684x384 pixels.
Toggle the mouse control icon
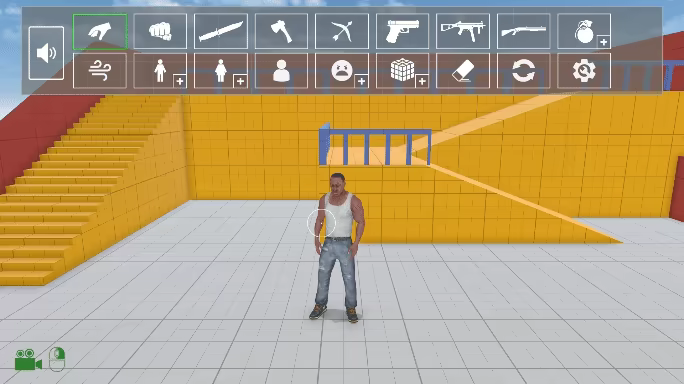57,360
